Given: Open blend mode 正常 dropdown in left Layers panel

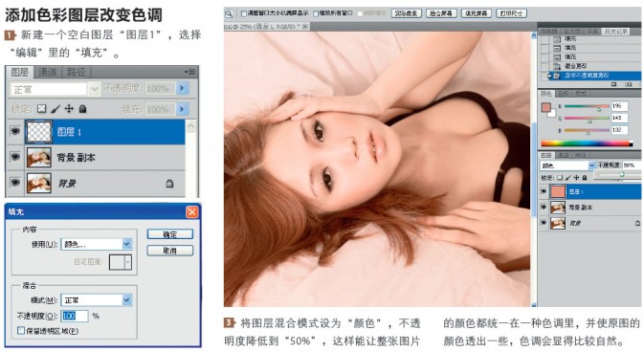Looking at the screenshot, I should (x=95, y=89).
